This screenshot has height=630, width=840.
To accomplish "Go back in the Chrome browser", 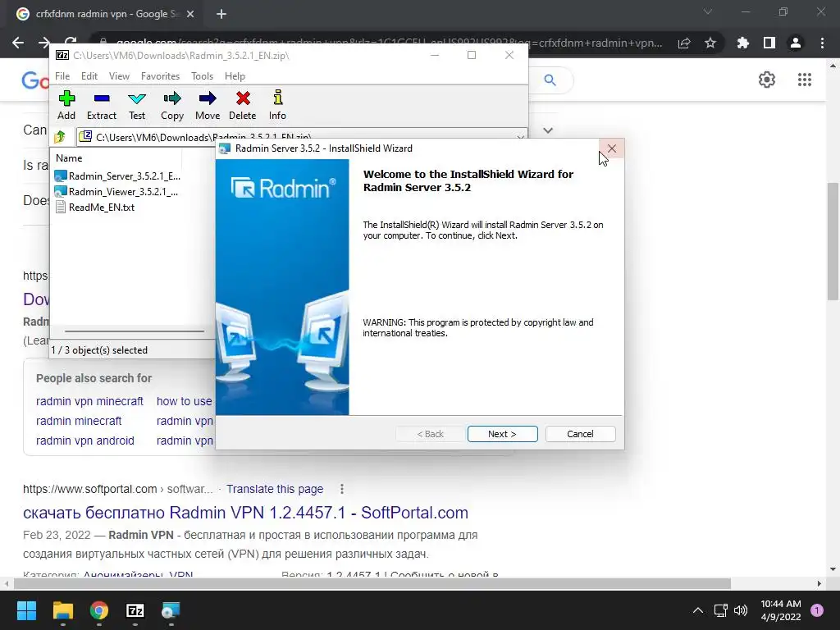I will (x=18, y=43).
